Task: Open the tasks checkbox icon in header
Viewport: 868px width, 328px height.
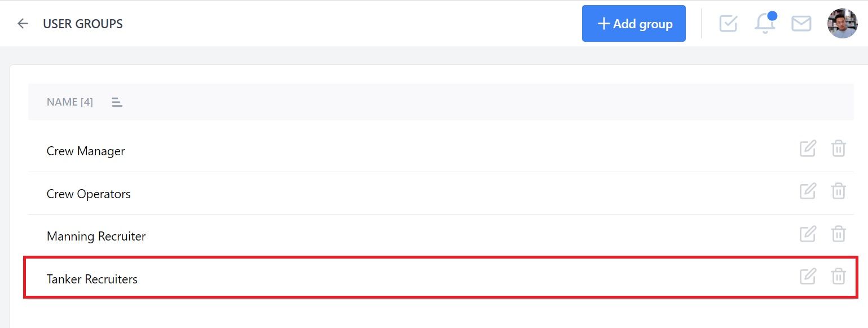Action: [x=728, y=24]
